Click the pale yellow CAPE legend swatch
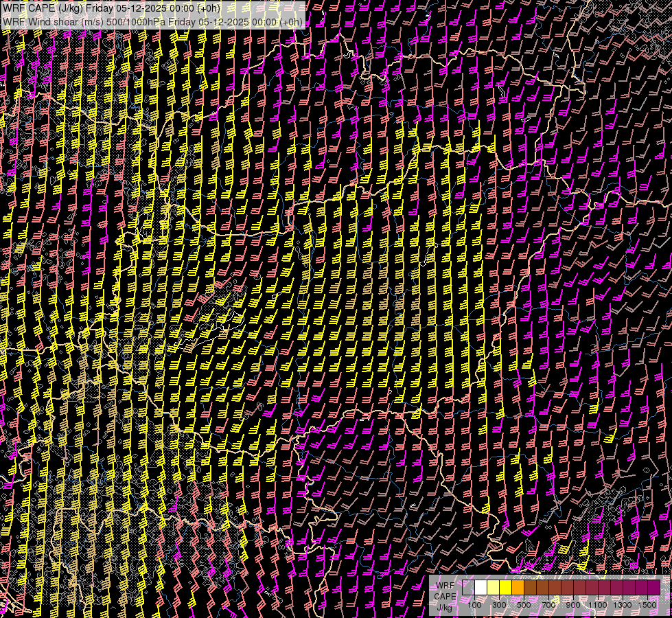The image size is (672, 618). click(494, 587)
